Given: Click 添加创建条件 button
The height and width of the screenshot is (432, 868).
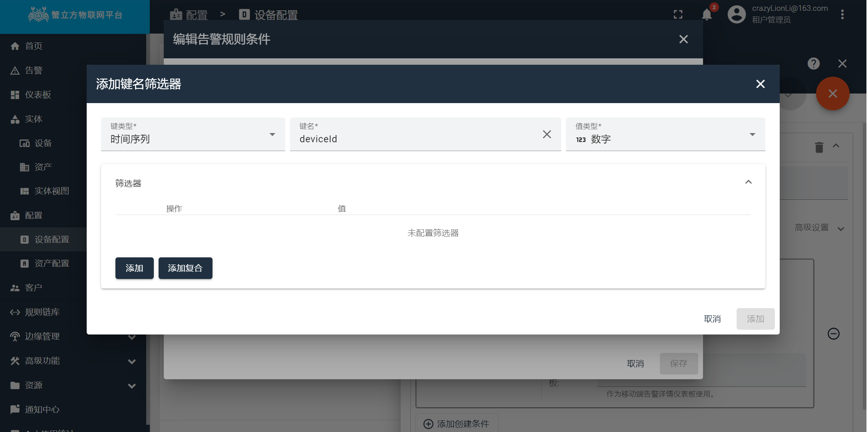Looking at the screenshot, I should coord(457,424).
